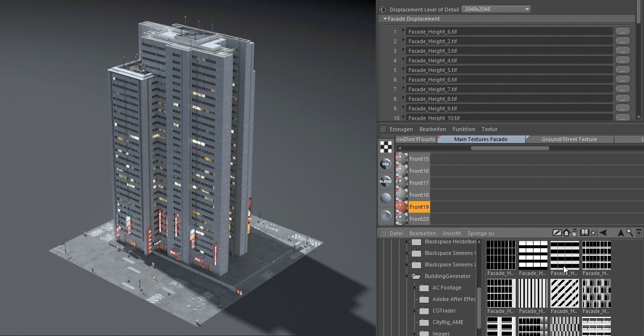
Task: Collapse the BuildingGenerator folder
Action: (x=407, y=276)
